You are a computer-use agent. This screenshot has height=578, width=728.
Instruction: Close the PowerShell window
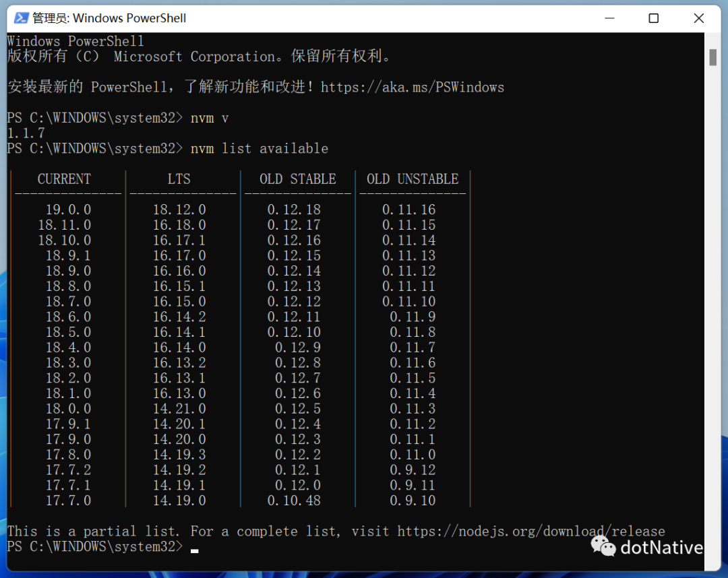(699, 18)
